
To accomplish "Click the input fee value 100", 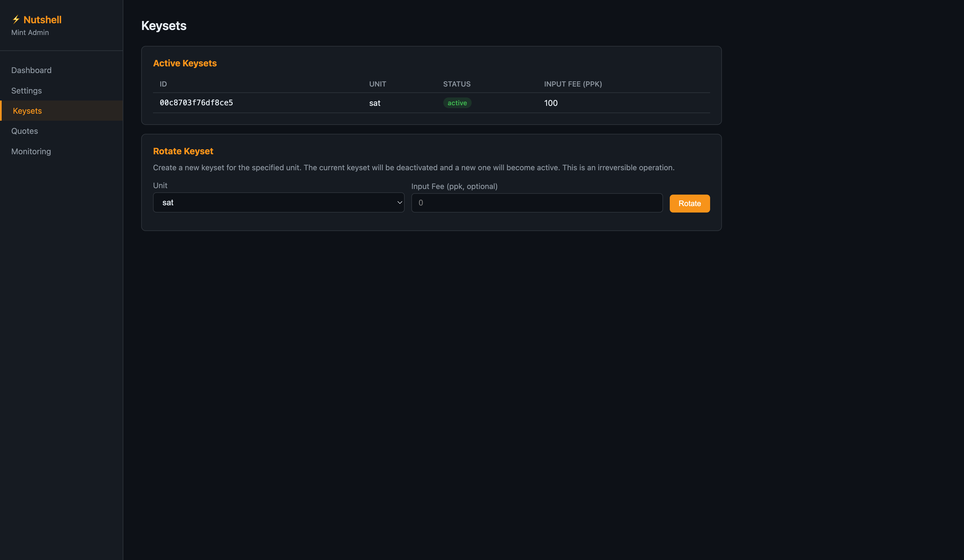I will [550, 103].
